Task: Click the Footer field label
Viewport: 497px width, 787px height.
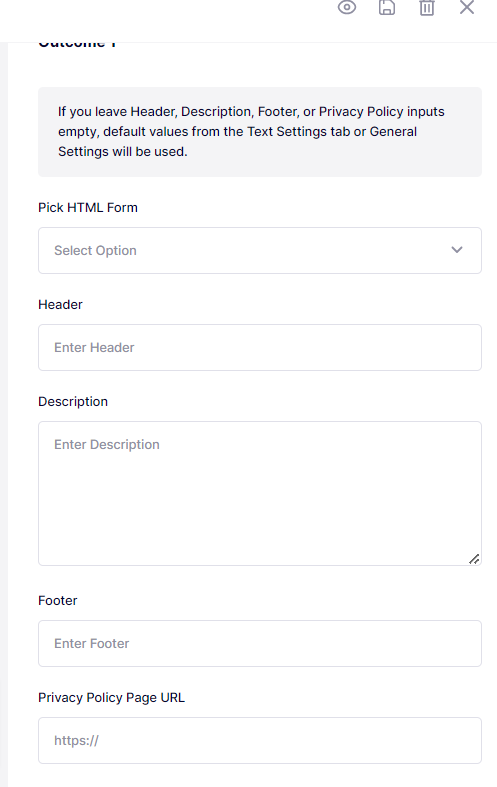Action: 58,600
